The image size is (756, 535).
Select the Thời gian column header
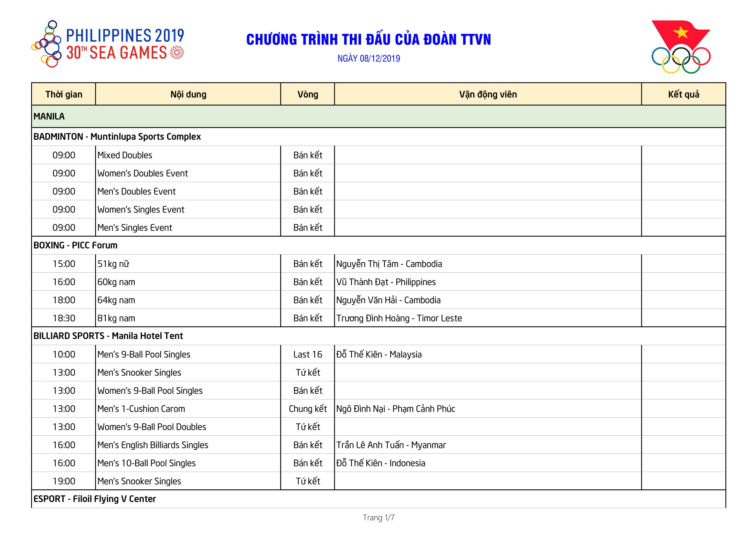pyautogui.click(x=64, y=94)
